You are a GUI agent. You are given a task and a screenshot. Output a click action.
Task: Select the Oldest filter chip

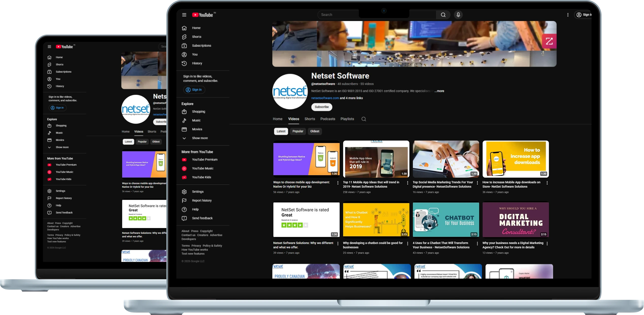point(315,131)
